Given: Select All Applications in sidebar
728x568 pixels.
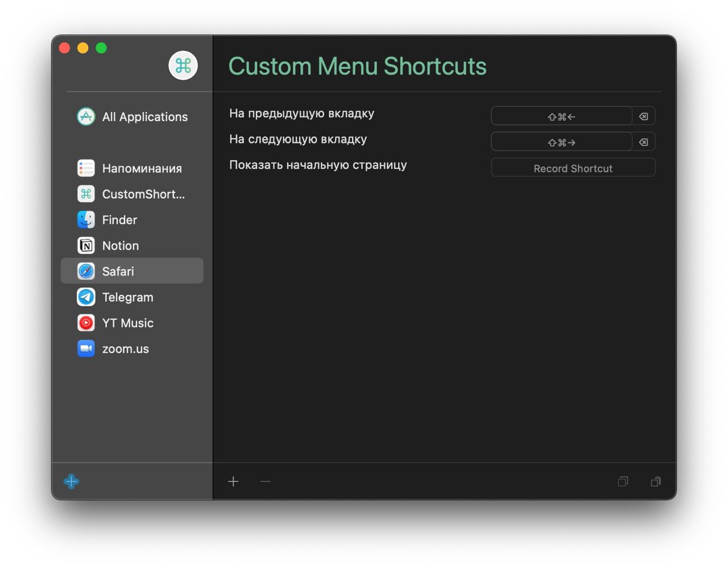Looking at the screenshot, I should point(132,117).
